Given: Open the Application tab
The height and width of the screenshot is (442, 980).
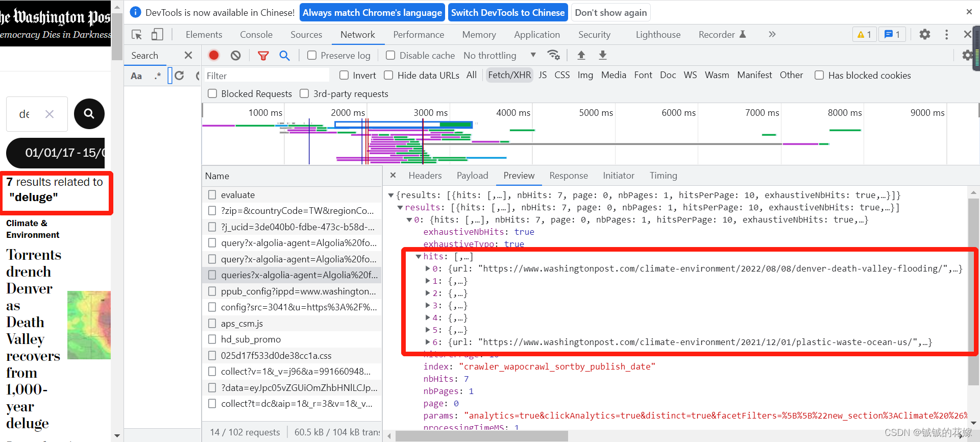Looking at the screenshot, I should 537,34.
